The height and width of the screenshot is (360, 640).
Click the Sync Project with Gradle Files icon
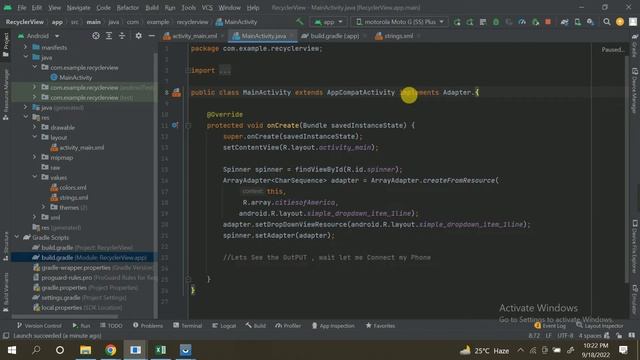564,22
